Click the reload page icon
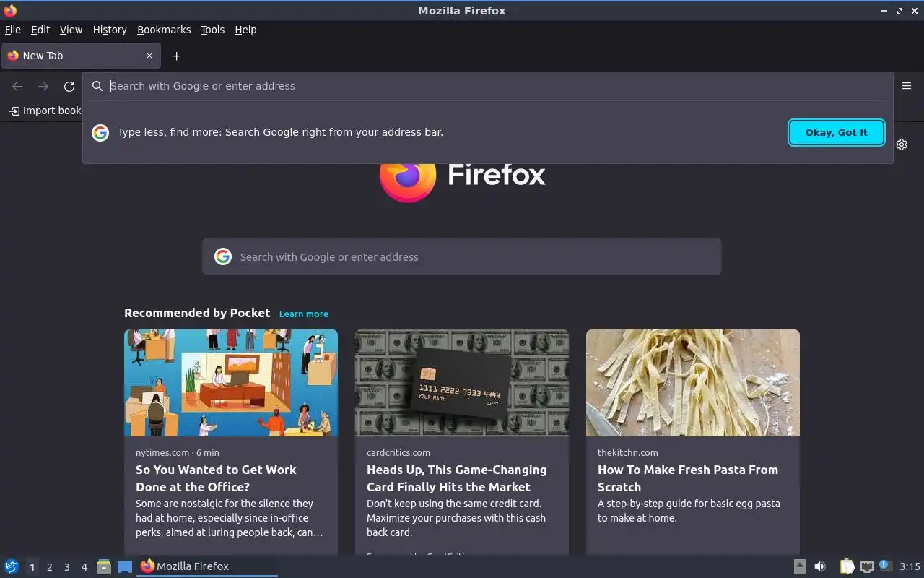924x578 pixels. click(x=69, y=87)
